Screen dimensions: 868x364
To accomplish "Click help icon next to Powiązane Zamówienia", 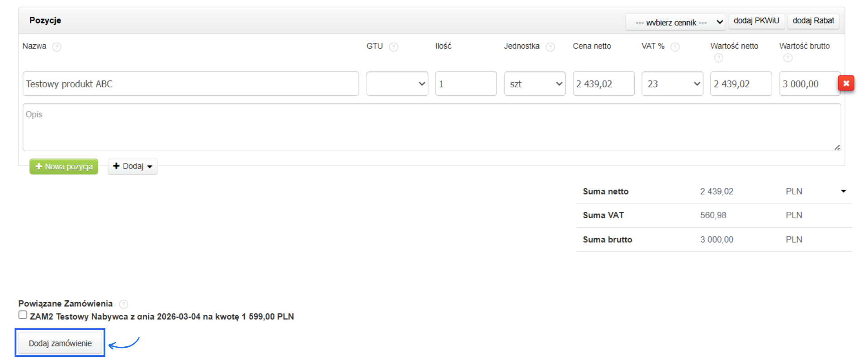I will point(123,304).
